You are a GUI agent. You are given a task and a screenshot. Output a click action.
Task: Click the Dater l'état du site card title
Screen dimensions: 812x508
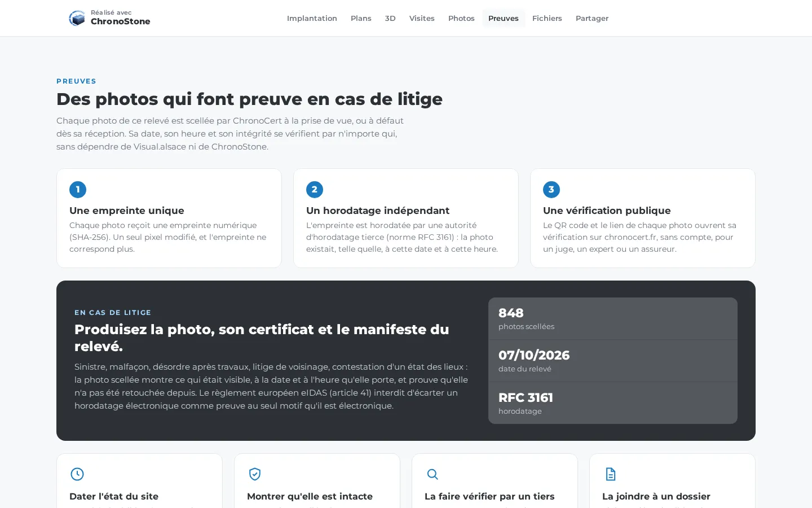coord(114,497)
